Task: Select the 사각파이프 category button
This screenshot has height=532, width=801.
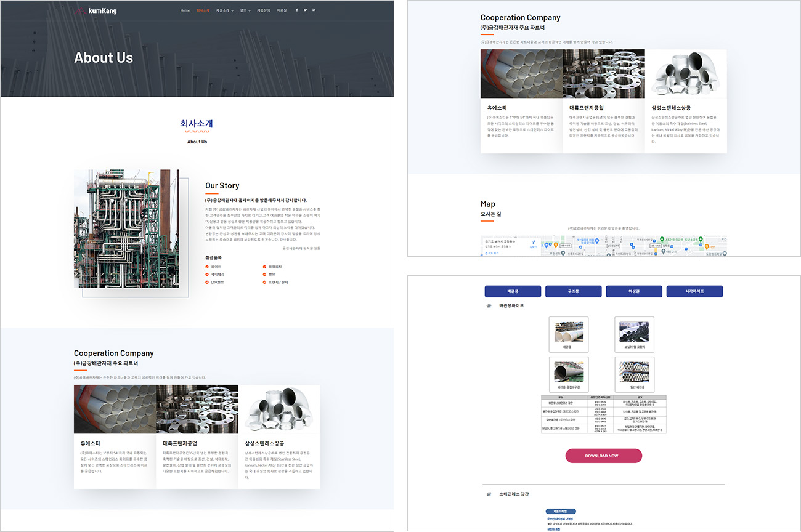Action: tap(694, 291)
